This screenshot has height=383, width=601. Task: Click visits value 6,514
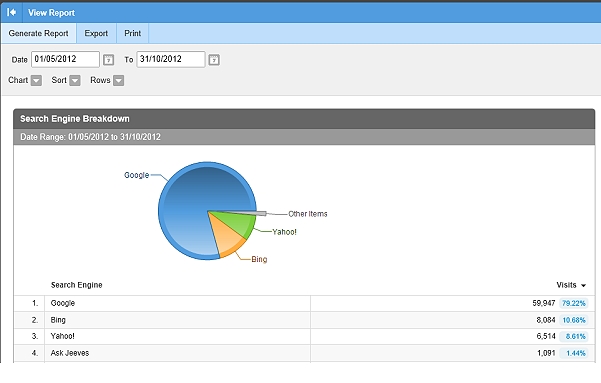546,337
